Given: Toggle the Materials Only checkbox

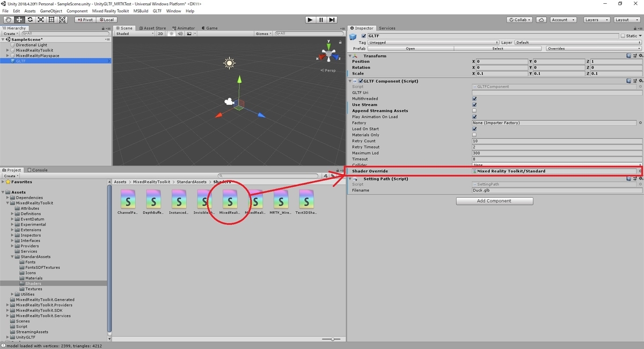Looking at the screenshot, I should coord(474,135).
